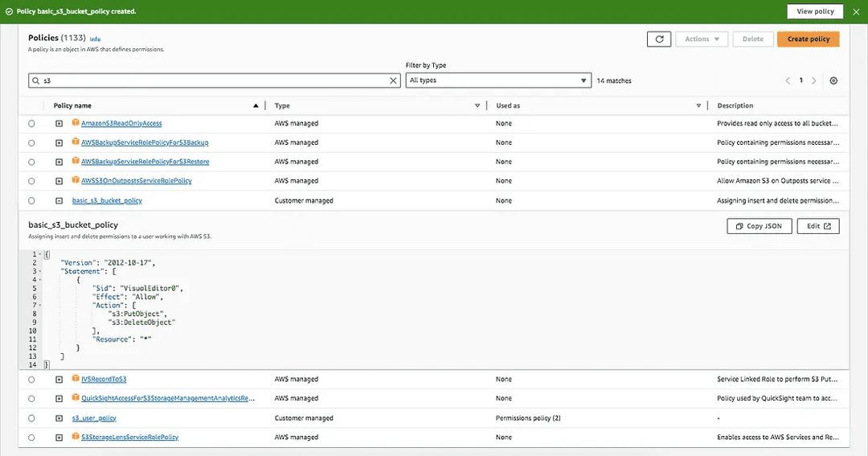
Task: Open the s3_user_policy link
Action: pyautogui.click(x=94, y=418)
